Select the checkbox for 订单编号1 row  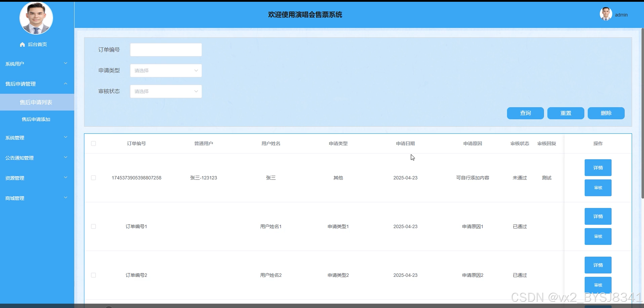click(x=93, y=227)
